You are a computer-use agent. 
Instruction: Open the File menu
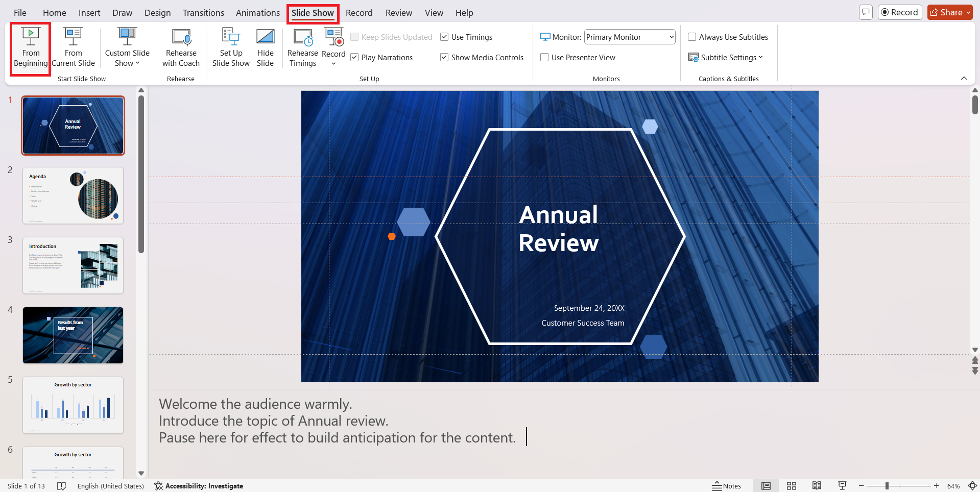(20, 13)
